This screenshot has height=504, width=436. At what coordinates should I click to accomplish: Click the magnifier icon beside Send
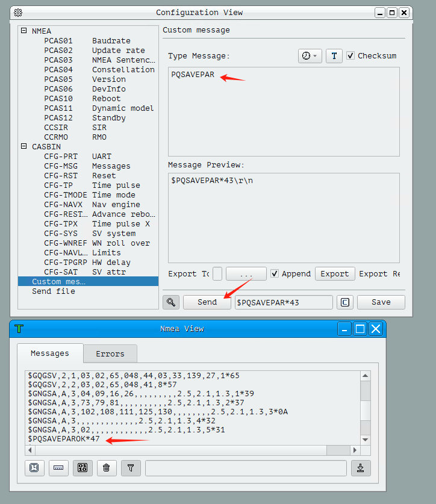click(170, 302)
